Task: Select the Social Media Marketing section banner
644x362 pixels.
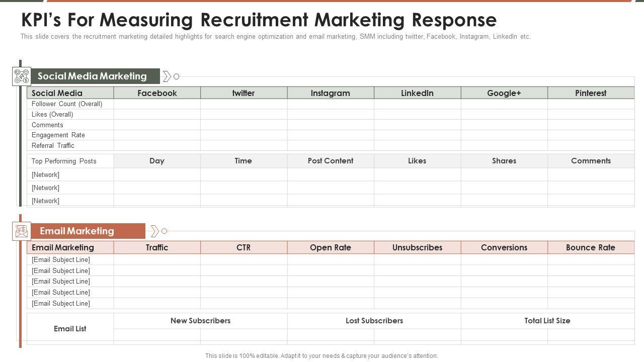Action: [x=92, y=76]
